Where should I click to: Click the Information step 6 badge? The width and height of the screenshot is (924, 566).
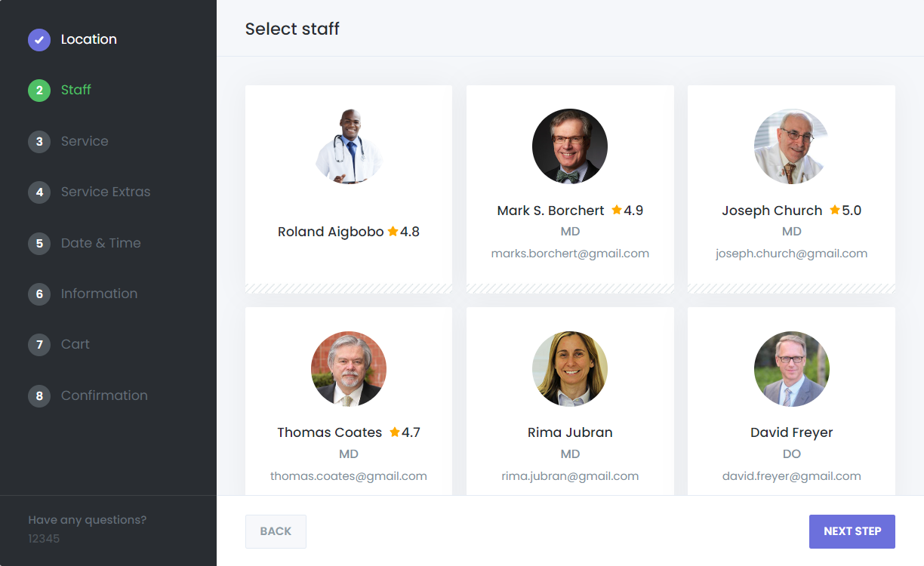pos(39,294)
